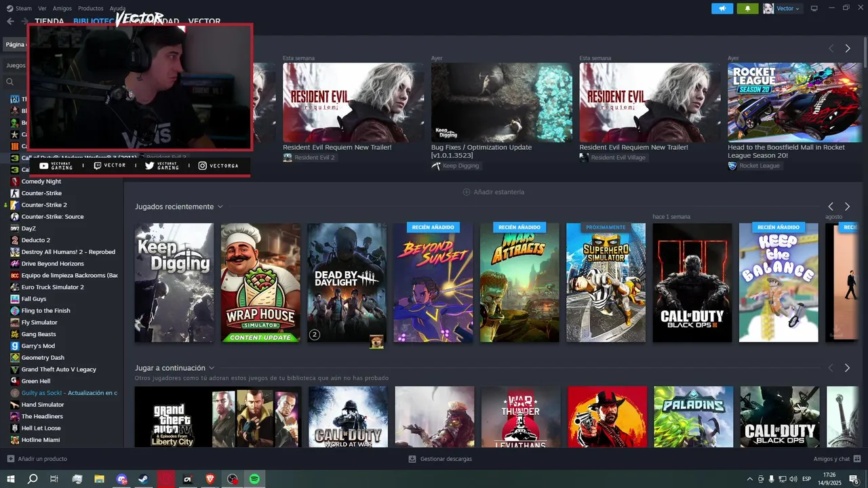Move Jugar a continuación shelf right

click(847, 368)
